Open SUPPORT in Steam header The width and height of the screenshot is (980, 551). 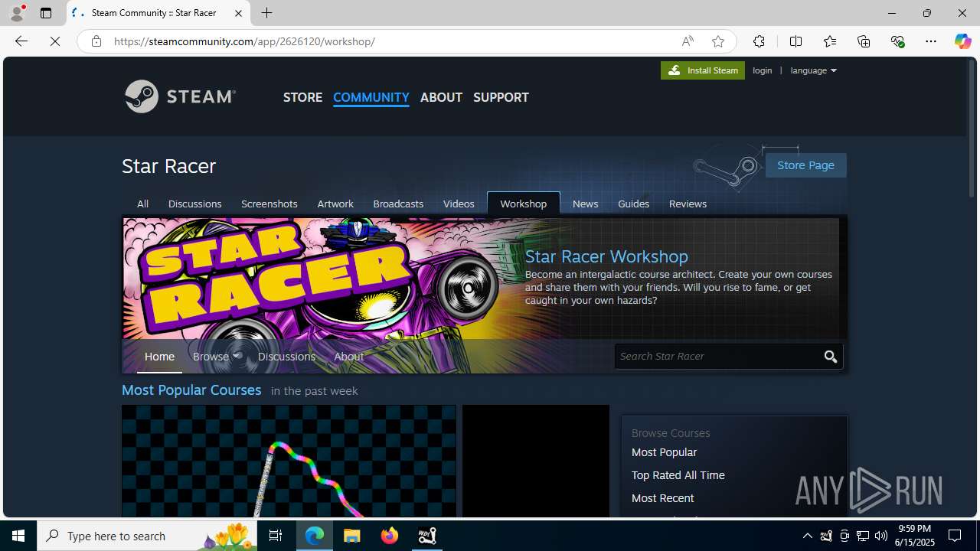pos(501,97)
